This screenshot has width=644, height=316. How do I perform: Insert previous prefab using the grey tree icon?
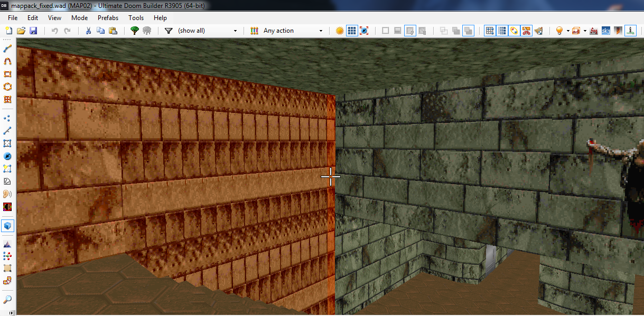click(x=147, y=31)
